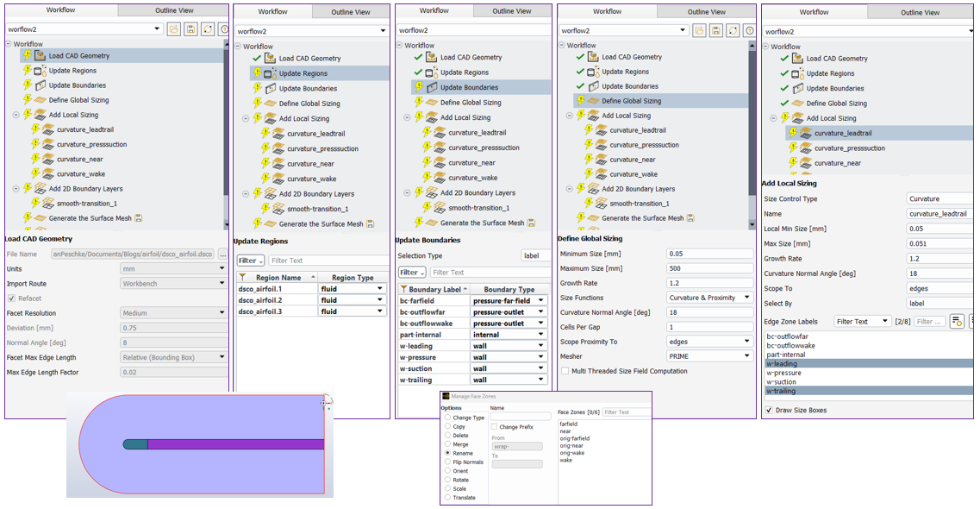Image resolution: width=980 pixels, height=509 pixels.
Task: Click reset arrows icon in Define Global Sizing panel toolbar
Action: pyautogui.click(x=733, y=30)
